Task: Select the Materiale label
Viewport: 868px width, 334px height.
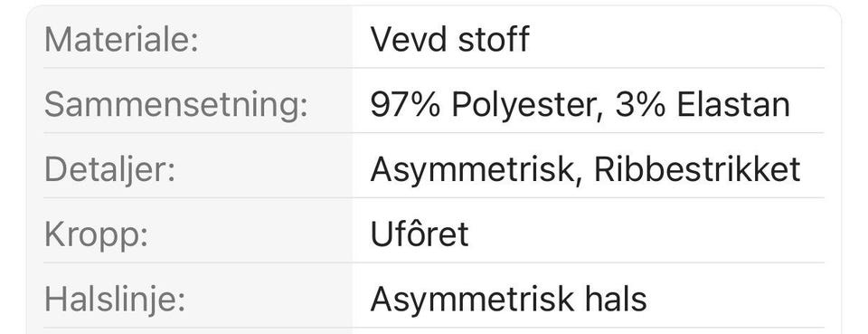Action: [x=120, y=39]
